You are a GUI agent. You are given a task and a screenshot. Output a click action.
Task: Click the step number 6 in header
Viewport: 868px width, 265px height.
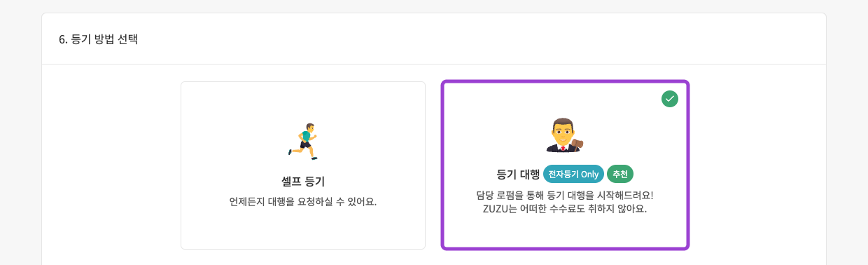tap(62, 39)
